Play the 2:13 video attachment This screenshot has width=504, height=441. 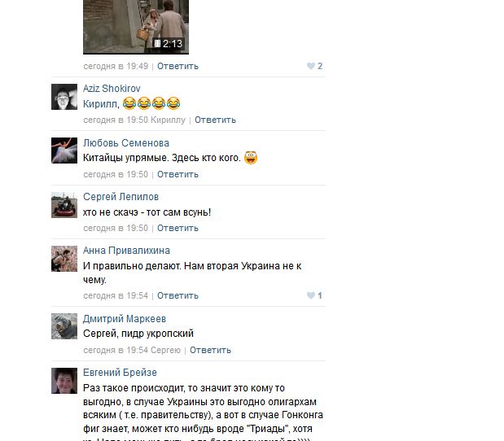pyautogui.click(x=136, y=27)
